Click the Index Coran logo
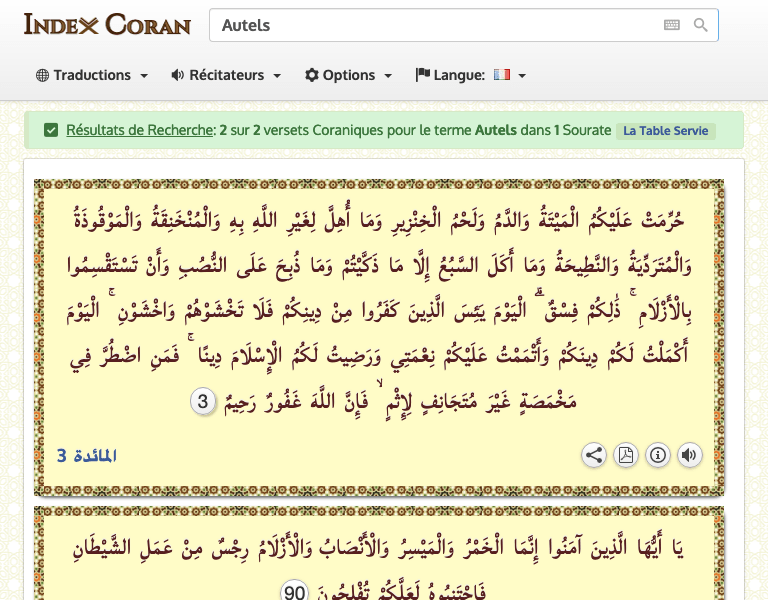 pos(107,24)
